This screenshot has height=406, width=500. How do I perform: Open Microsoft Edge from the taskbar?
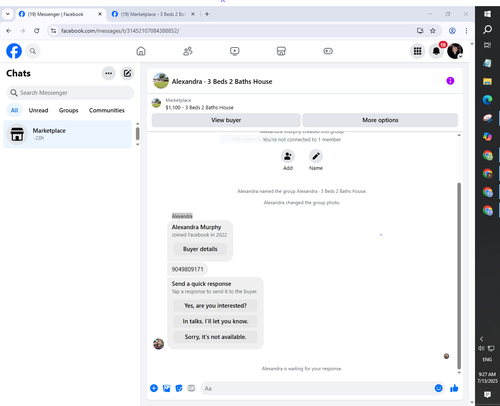(487, 100)
